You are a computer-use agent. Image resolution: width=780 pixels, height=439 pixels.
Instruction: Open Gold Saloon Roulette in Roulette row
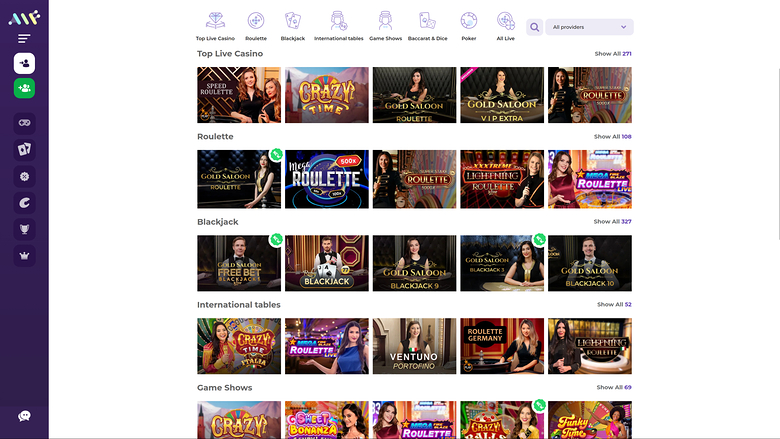pyautogui.click(x=239, y=179)
